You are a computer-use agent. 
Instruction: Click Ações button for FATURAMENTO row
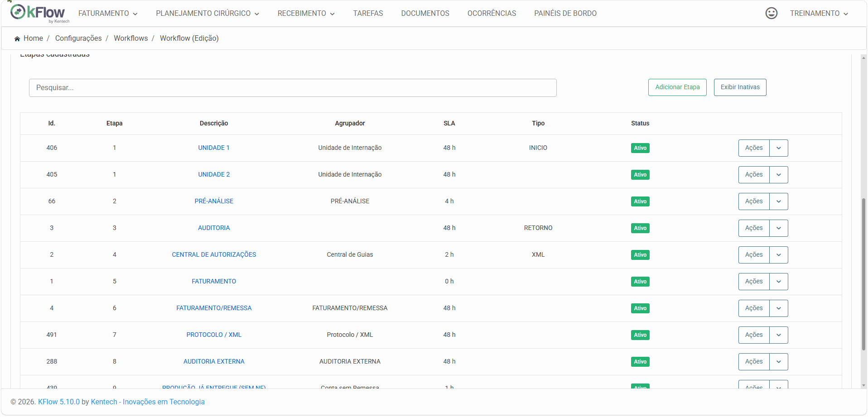pyautogui.click(x=754, y=282)
